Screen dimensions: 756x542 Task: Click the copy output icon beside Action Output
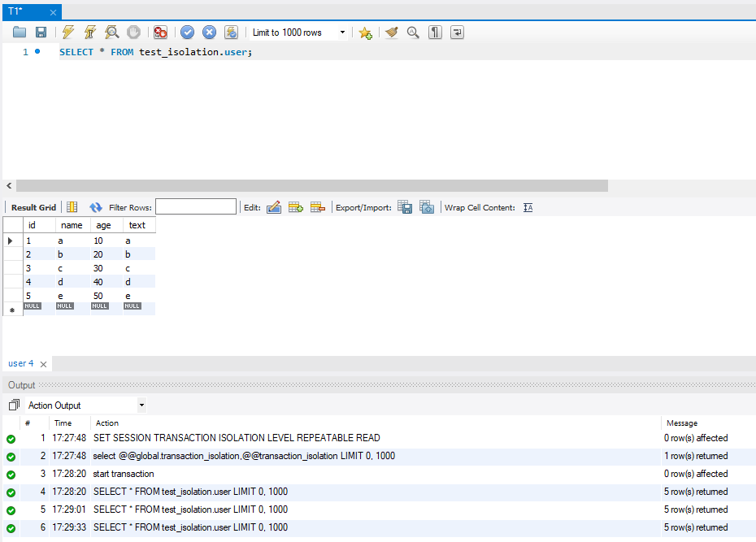click(14, 405)
